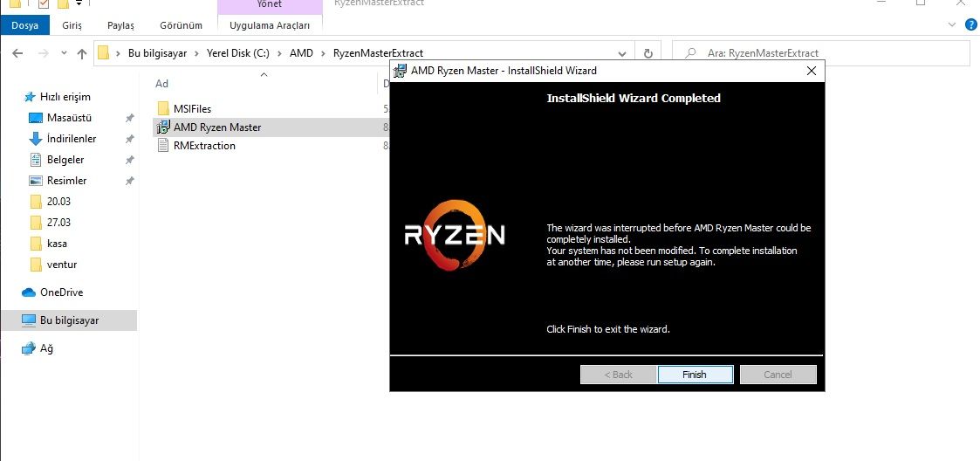Image resolution: width=980 pixels, height=461 pixels.
Task: Close the InstallShield Wizard dialog
Action: pyautogui.click(x=812, y=71)
